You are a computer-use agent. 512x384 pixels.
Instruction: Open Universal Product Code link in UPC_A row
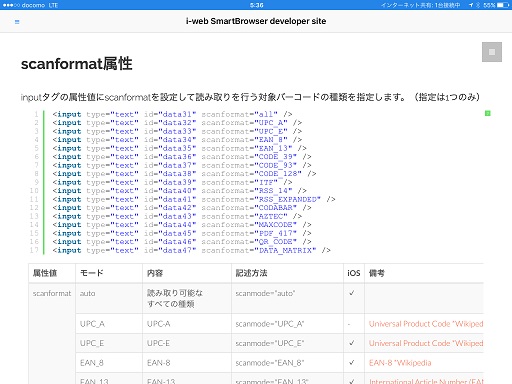(426, 324)
